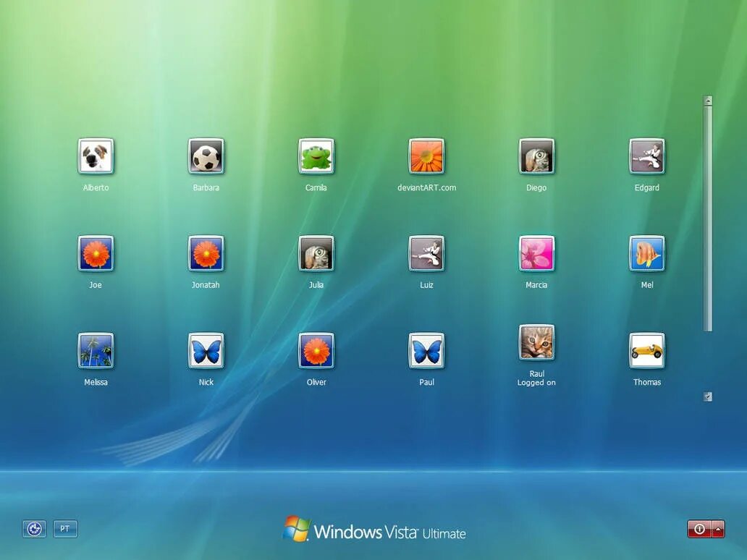This screenshot has width=747, height=560.
Task: Click the vertical scrollbar thumb
Action: [708, 219]
